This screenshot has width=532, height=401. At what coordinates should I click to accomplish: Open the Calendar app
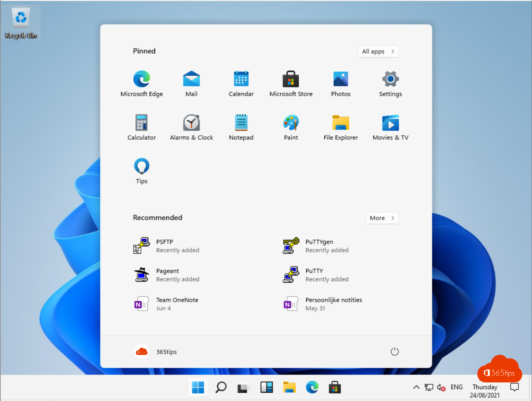click(241, 83)
